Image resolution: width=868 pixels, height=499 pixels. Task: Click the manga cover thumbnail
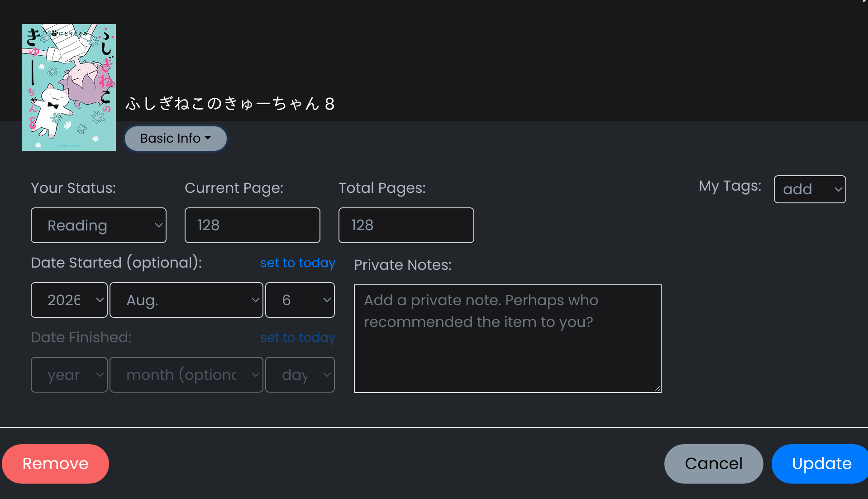point(69,87)
